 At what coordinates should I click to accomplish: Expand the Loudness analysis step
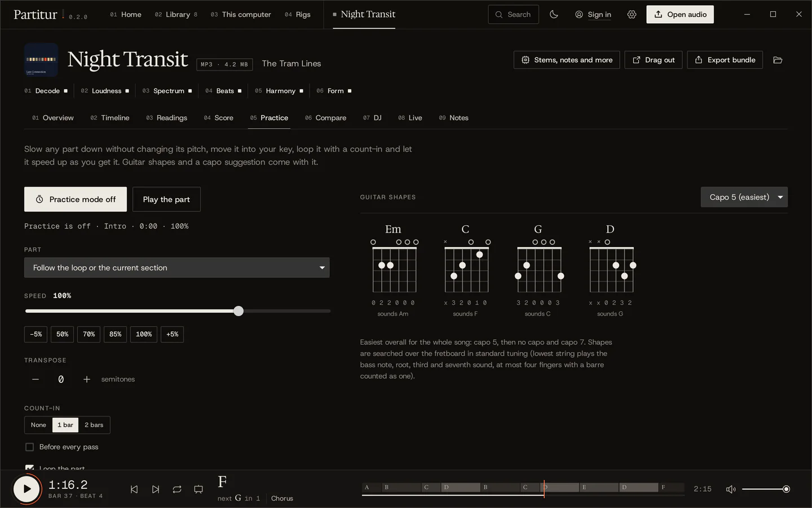tap(105, 91)
